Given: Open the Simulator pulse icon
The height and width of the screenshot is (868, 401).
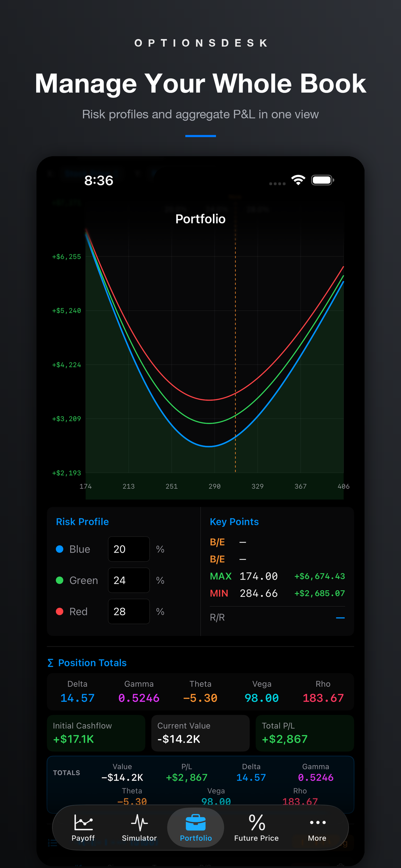Looking at the screenshot, I should click(x=139, y=822).
